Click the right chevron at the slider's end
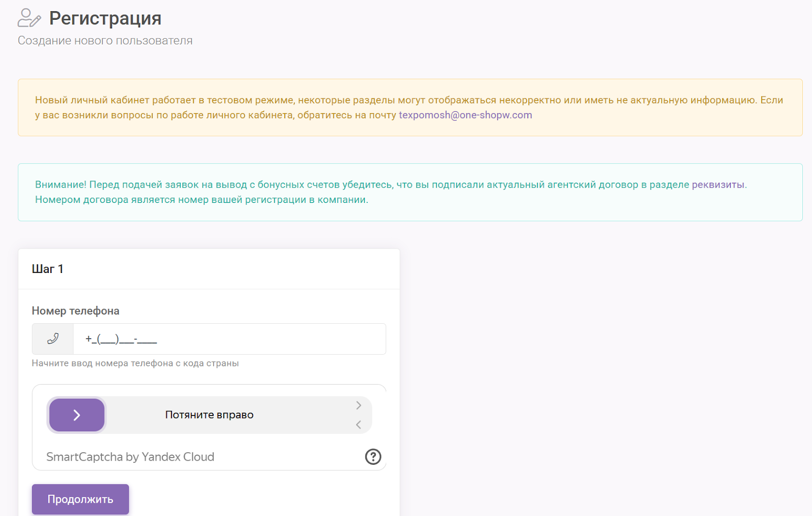 (358, 405)
